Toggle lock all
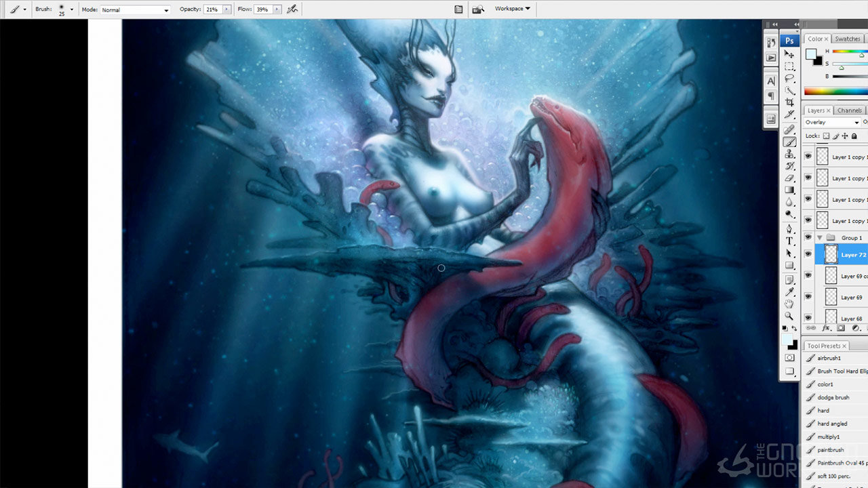Image resolution: width=868 pixels, height=488 pixels. [x=854, y=136]
